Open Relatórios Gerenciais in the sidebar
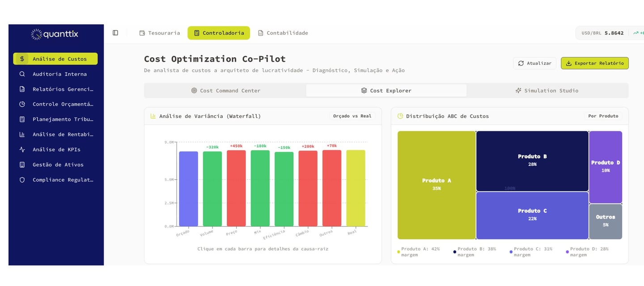This screenshot has width=644, height=286. (x=63, y=89)
